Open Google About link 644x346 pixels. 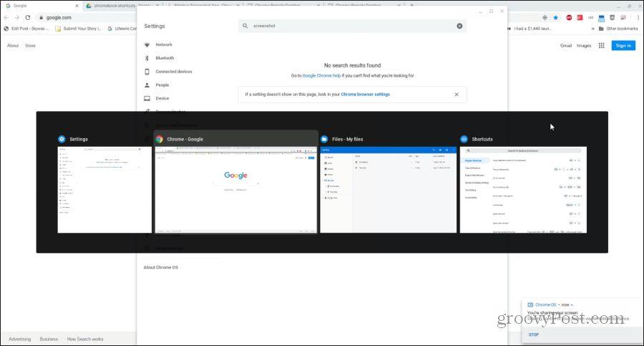pyautogui.click(x=13, y=46)
